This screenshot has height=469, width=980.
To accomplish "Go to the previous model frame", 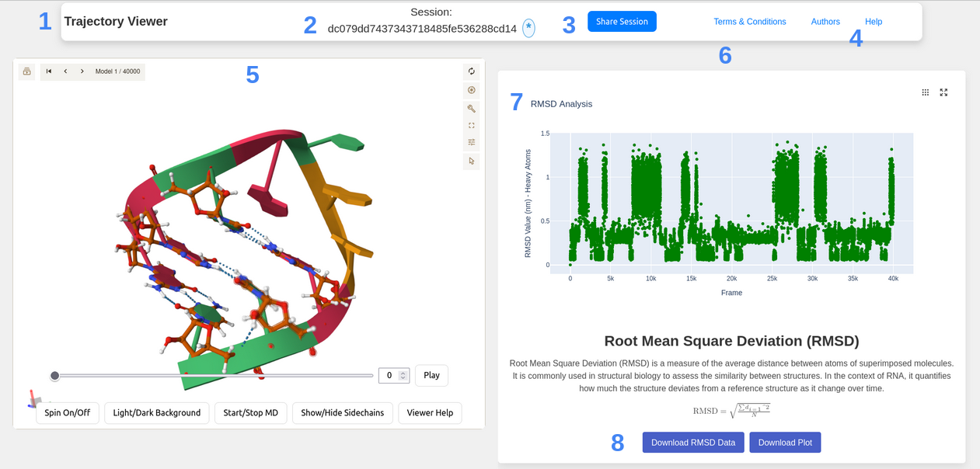I will [x=65, y=71].
